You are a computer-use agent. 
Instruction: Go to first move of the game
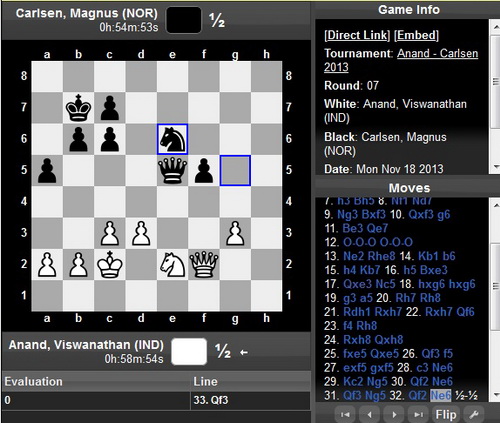(x=345, y=414)
